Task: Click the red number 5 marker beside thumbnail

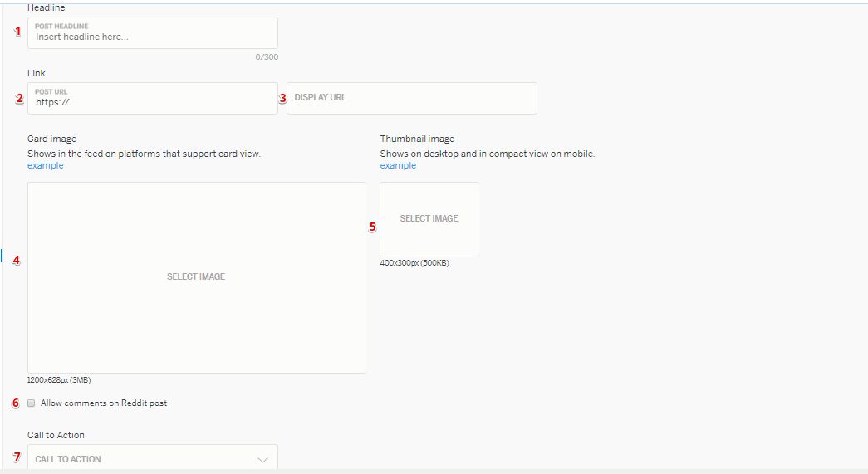Action: 372,227
